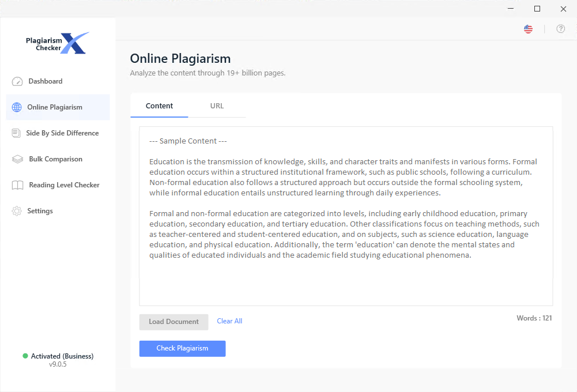Click inside the sample content text area

(x=346, y=216)
